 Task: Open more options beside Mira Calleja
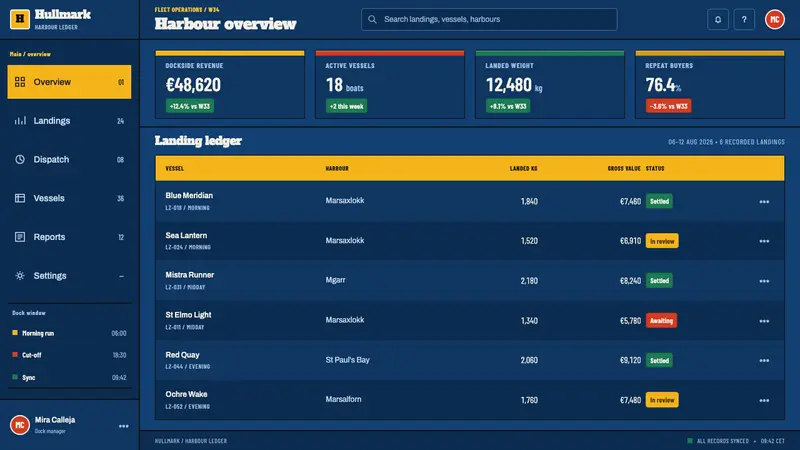[123, 426]
